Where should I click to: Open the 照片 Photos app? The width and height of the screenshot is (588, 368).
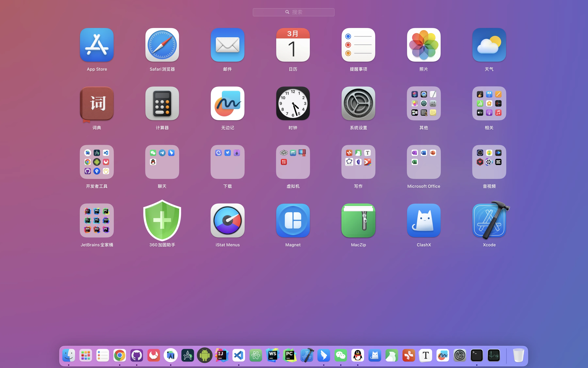424,45
